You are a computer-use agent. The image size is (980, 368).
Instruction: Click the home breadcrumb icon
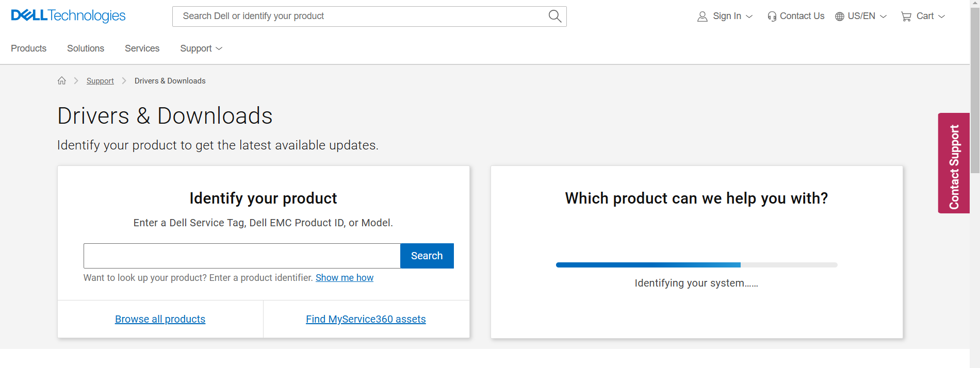62,80
